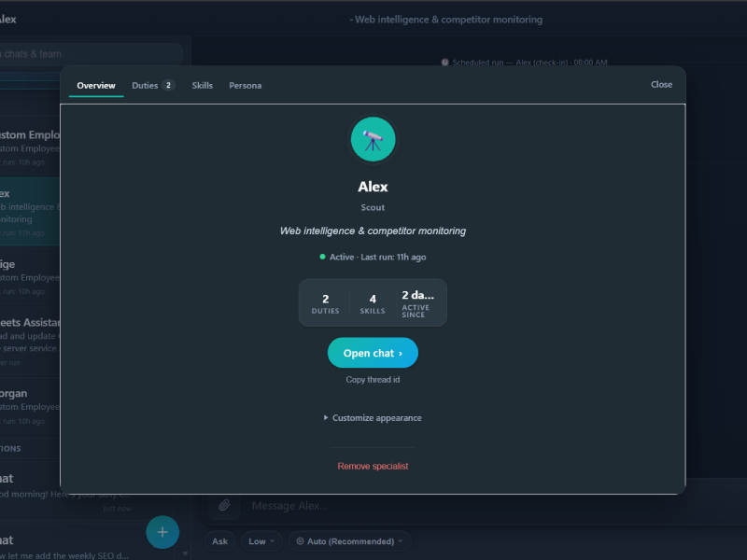747x560 pixels.
Task: Click the green Active status dot
Action: pos(322,257)
